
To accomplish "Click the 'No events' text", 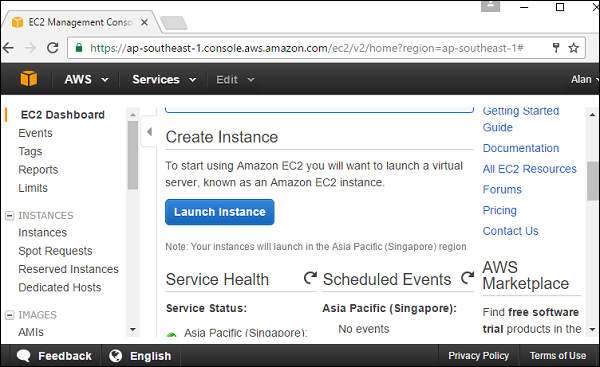I will pos(364,329).
